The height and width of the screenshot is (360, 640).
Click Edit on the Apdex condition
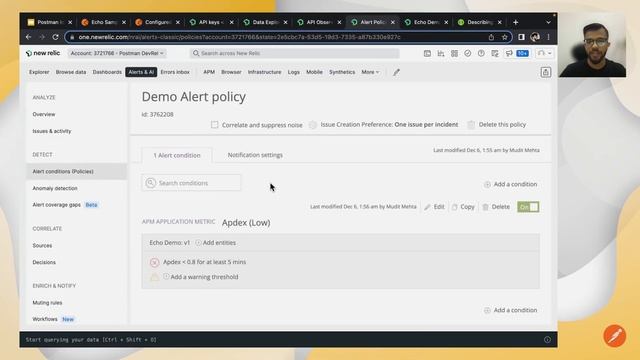(x=434, y=207)
